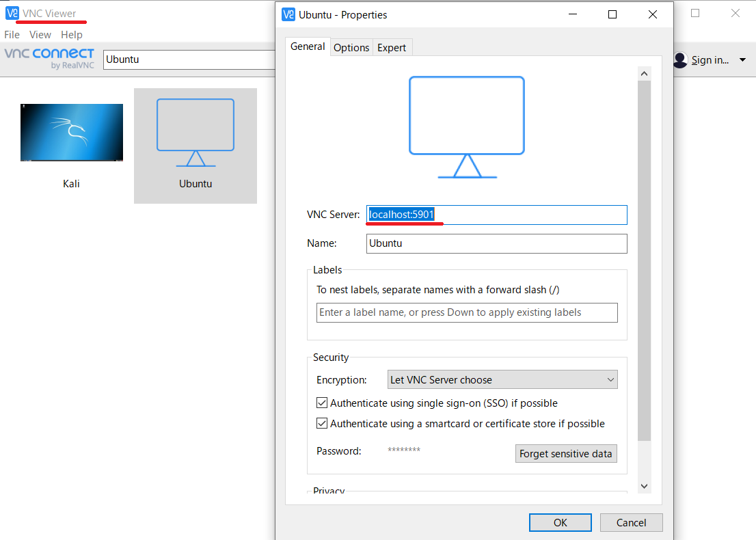Viewport: 756px width, 540px height.
Task: Click Forget sensitive data button
Action: pyautogui.click(x=565, y=454)
